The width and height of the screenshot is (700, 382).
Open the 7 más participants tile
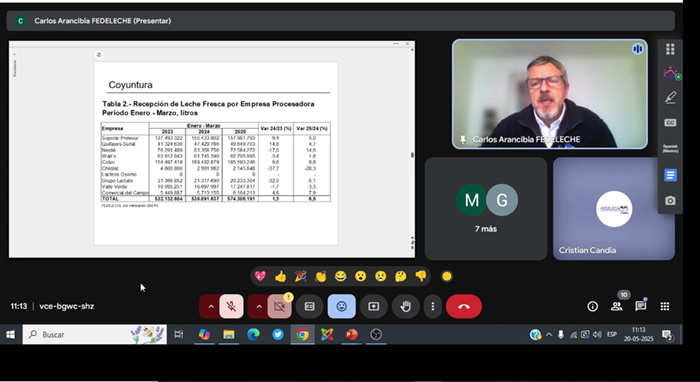click(x=486, y=208)
